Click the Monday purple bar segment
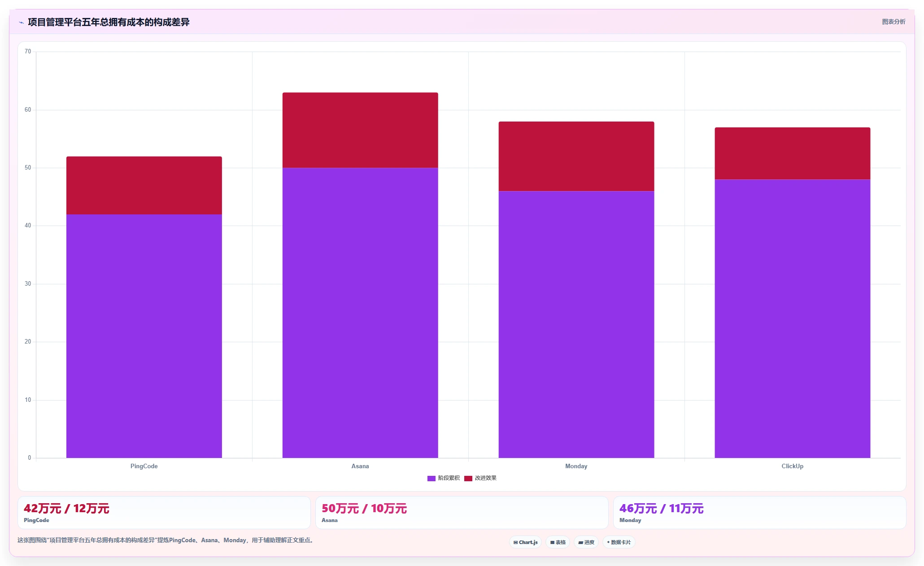Screen dimensions: 924x566 576,325
